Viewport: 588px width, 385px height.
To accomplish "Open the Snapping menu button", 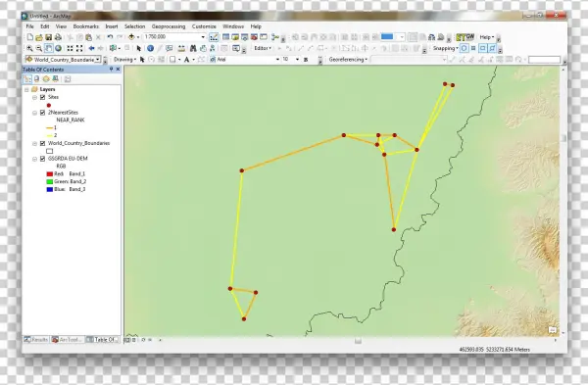I will (x=446, y=48).
